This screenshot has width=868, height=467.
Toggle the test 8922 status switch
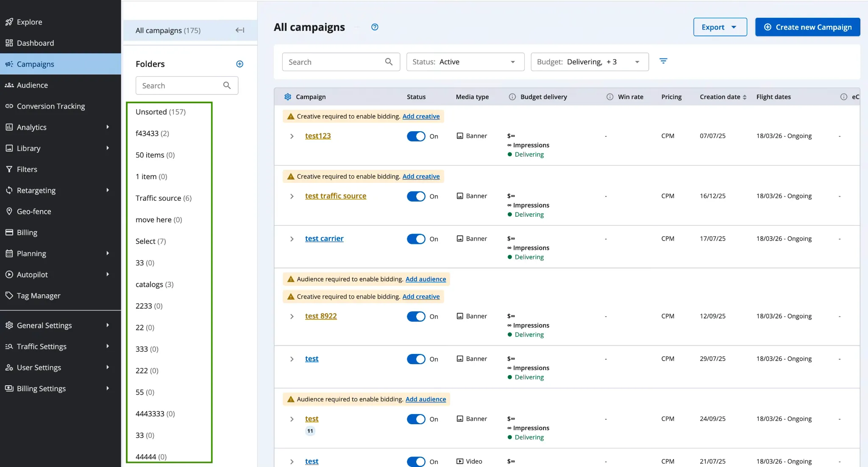pos(416,317)
